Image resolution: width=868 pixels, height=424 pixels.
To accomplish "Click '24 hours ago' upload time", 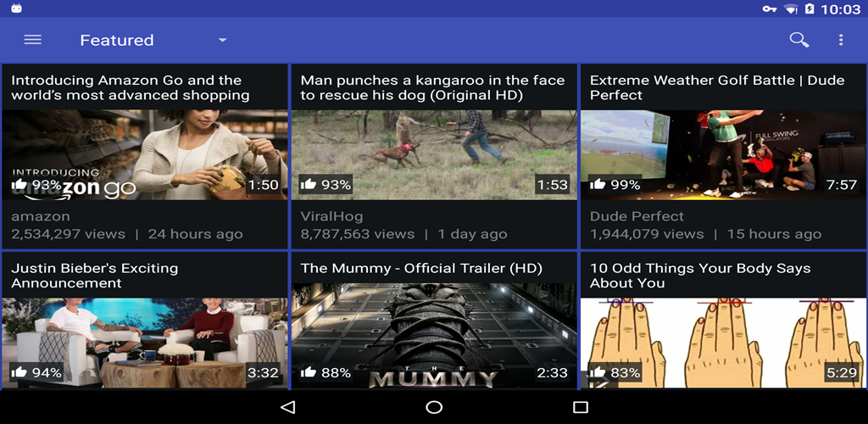I will (x=196, y=234).
